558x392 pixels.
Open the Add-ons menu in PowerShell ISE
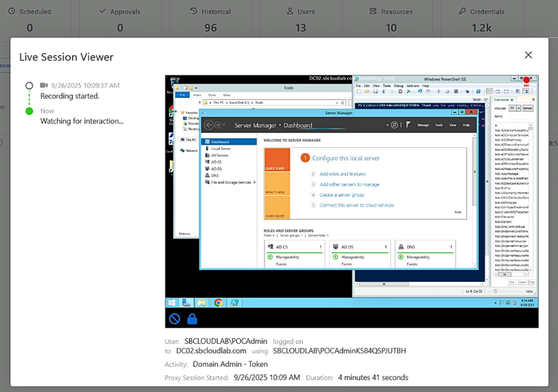coord(413,86)
